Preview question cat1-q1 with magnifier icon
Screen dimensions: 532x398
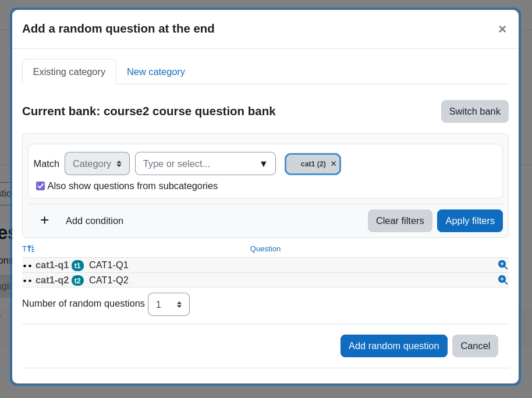502,265
